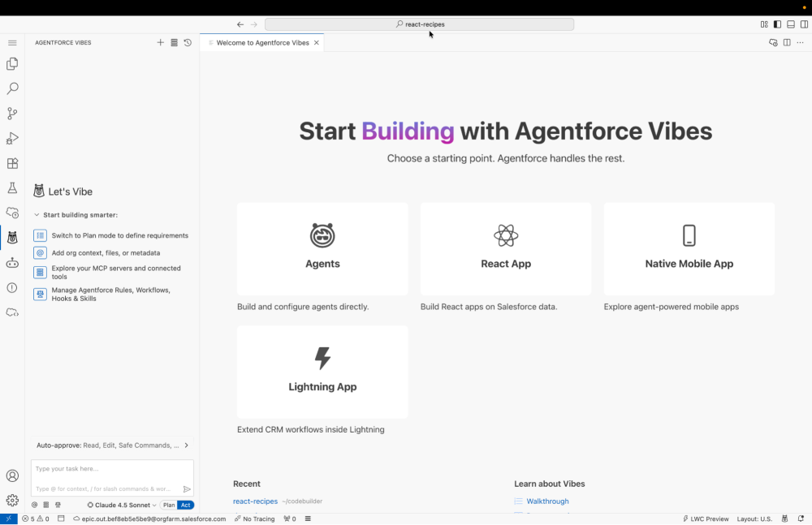Open the Extensions view

point(12,163)
